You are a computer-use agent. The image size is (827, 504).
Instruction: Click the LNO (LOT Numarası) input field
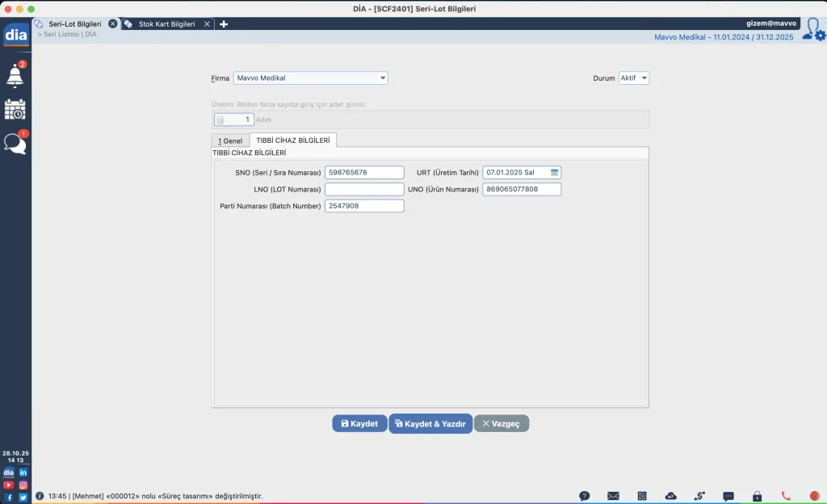click(364, 189)
